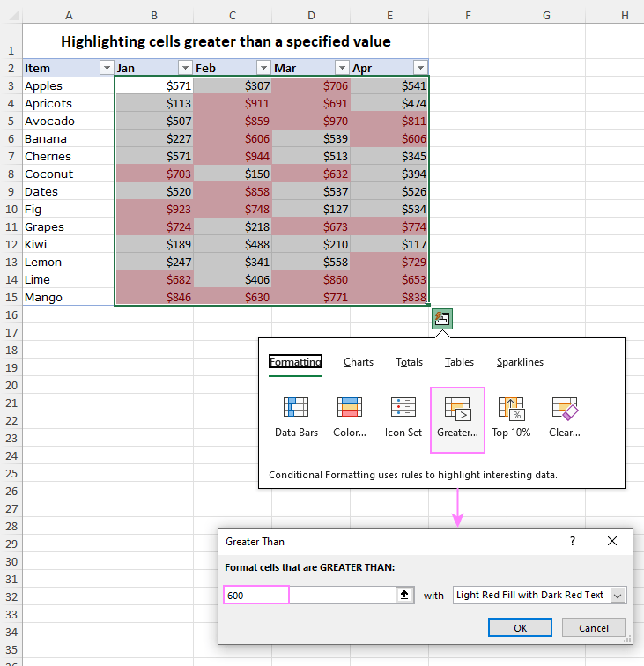Select column G header

point(546,16)
